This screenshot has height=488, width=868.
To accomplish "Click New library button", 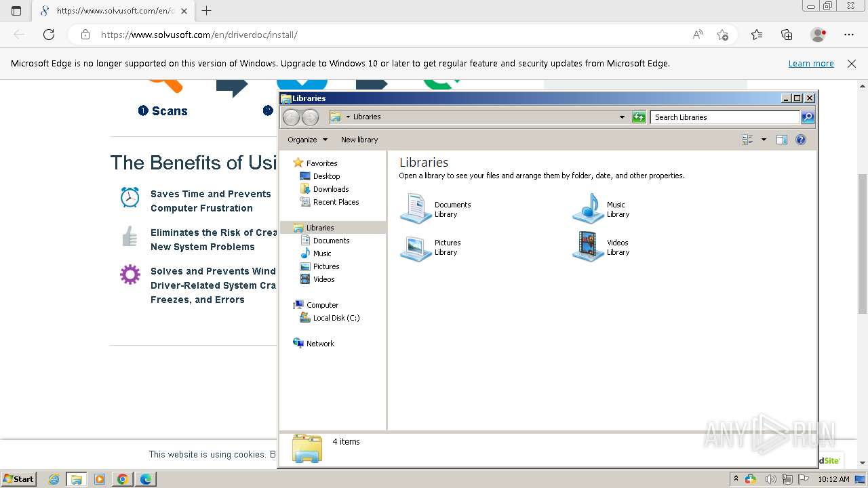I will (x=359, y=140).
